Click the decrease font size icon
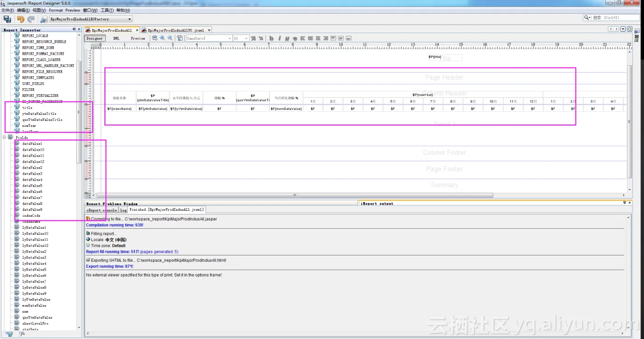Screen dimensions: 644x339 coord(261,38)
